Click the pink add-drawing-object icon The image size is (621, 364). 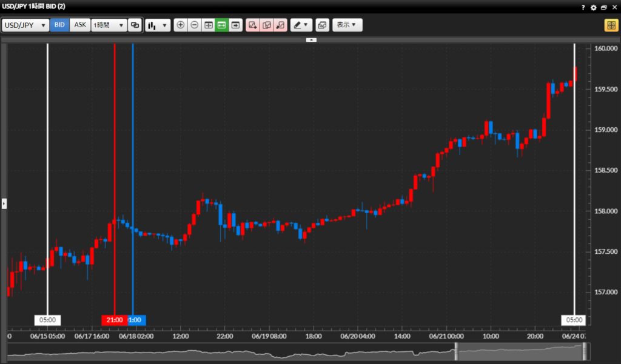(252, 25)
